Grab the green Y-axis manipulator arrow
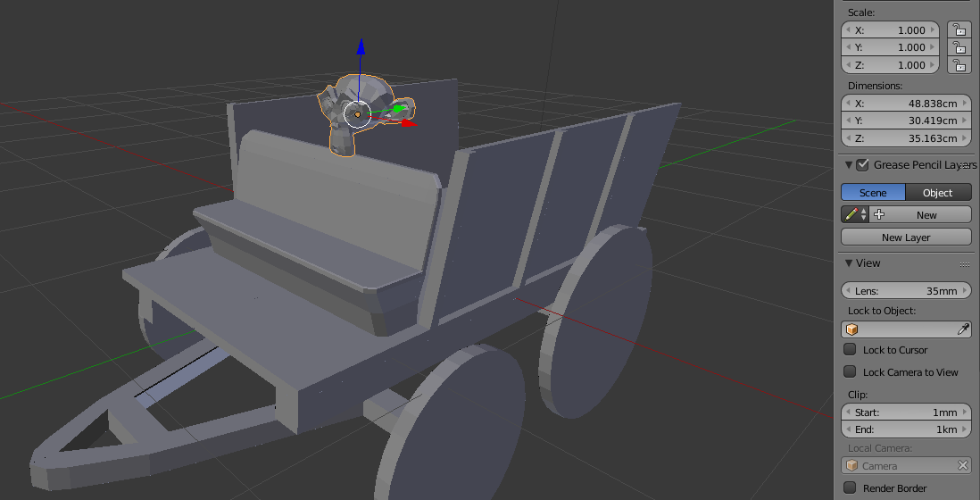 (399, 109)
